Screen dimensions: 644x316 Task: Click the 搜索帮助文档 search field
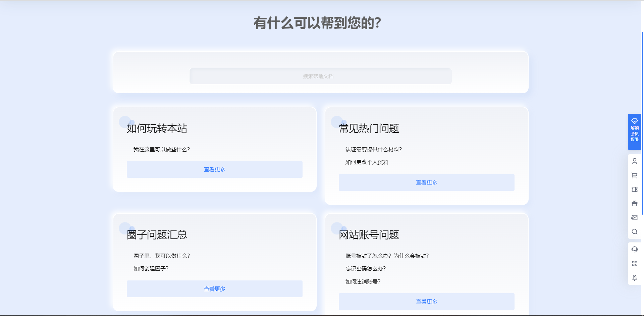click(320, 76)
